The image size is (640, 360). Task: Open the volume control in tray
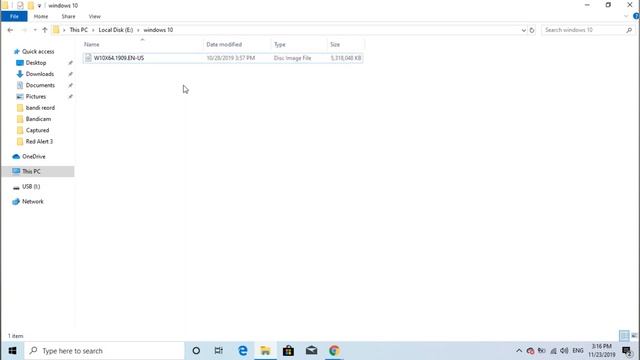point(564,351)
